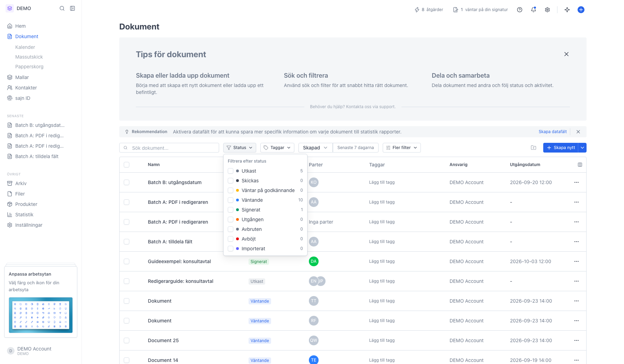Click the Sök dokument search field
Viewport: 624px width, 364px height.
click(169, 148)
